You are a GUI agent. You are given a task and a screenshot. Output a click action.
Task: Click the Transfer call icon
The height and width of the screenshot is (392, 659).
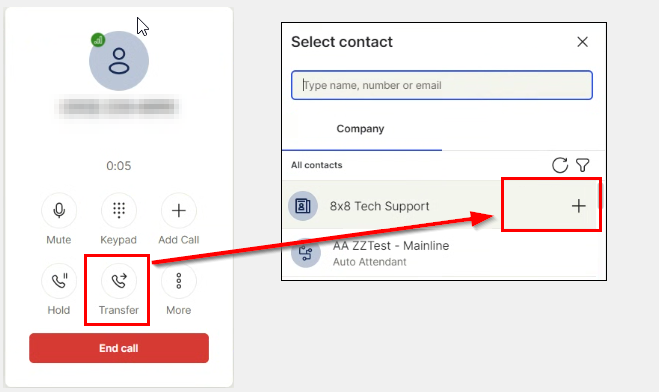(x=119, y=281)
